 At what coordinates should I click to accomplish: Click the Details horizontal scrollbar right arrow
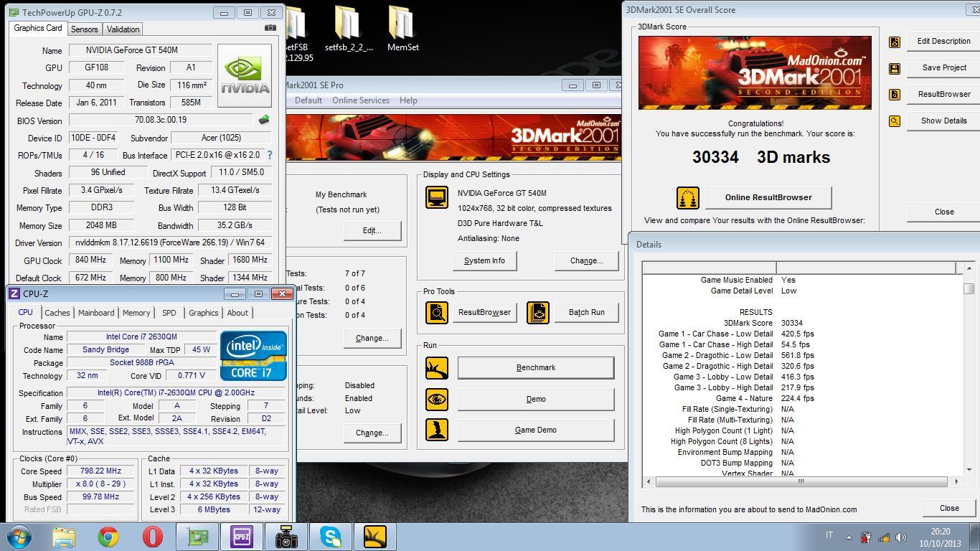tap(955, 481)
